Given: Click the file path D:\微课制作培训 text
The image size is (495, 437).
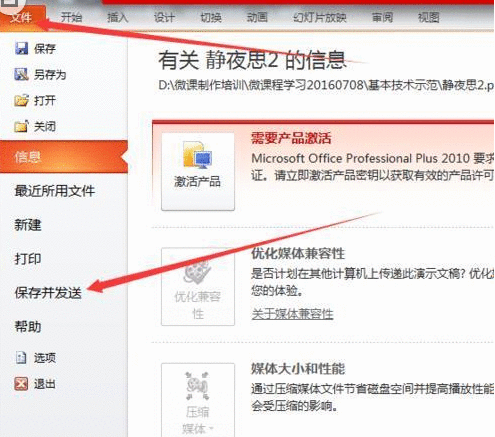Looking at the screenshot, I should tap(326, 85).
